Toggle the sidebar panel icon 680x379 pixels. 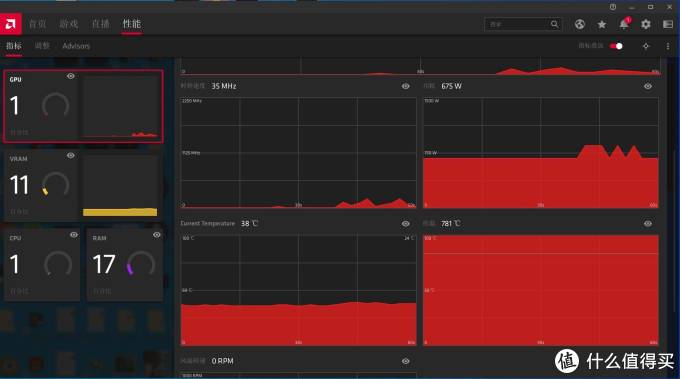668,24
